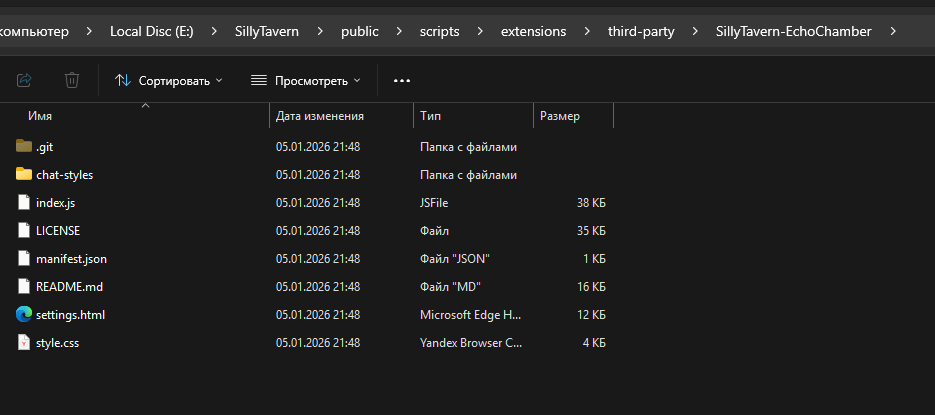This screenshot has width=935, height=415.
Task: Expand chevron after SillyTavern-EchoChamber breadcrumb
Action: click(x=892, y=31)
